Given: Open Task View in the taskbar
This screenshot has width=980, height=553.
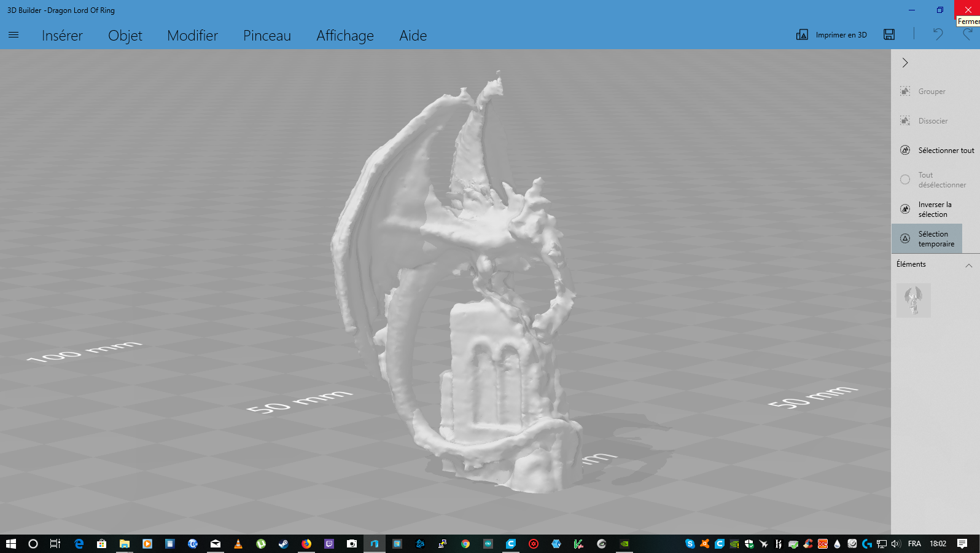Looking at the screenshot, I should coord(55,544).
